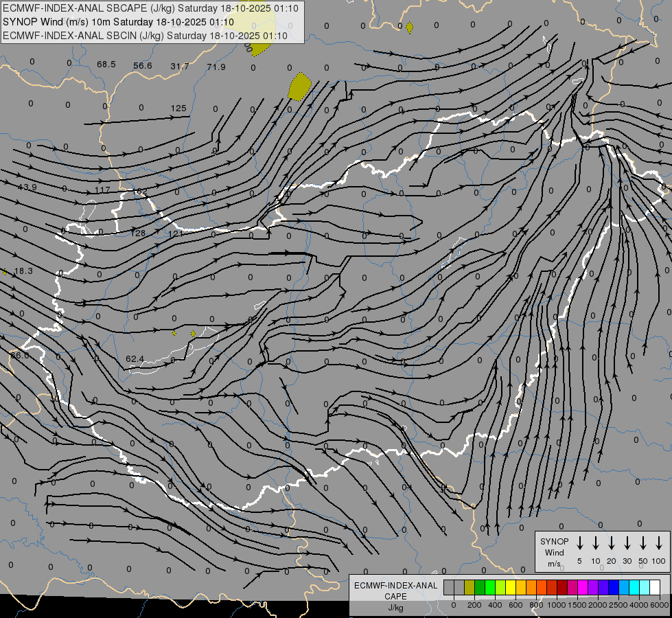
Task: Click the SYNOP Wind m/s legend label
Action: (x=554, y=552)
